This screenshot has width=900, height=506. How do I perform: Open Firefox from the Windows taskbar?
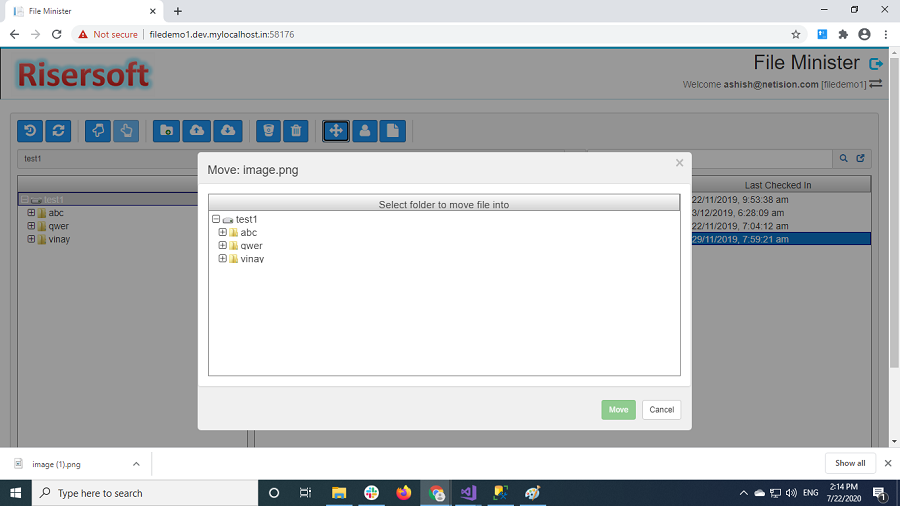(x=403, y=493)
